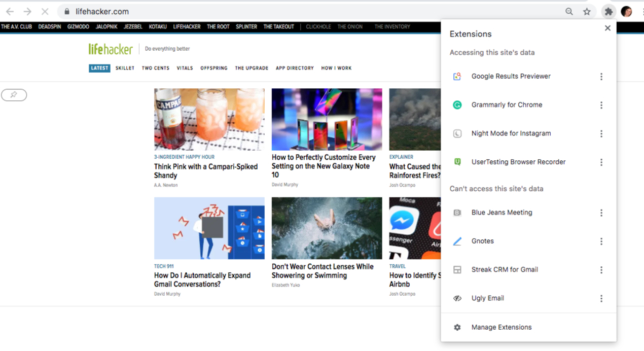This screenshot has width=644, height=351.
Task: Open the VITALS section
Action: [x=185, y=68]
